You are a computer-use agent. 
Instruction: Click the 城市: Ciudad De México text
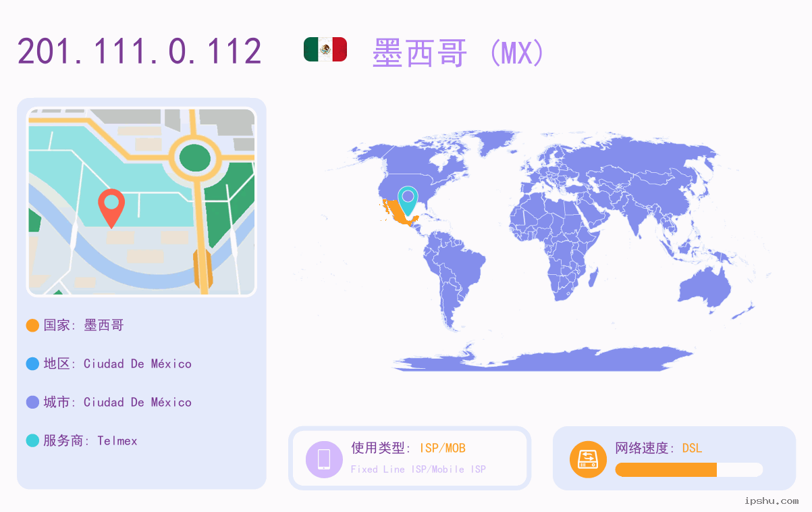(117, 403)
